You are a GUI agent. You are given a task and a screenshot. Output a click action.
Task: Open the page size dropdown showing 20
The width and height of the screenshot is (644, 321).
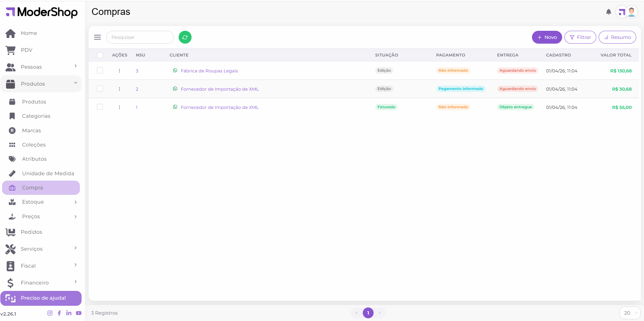click(x=629, y=313)
